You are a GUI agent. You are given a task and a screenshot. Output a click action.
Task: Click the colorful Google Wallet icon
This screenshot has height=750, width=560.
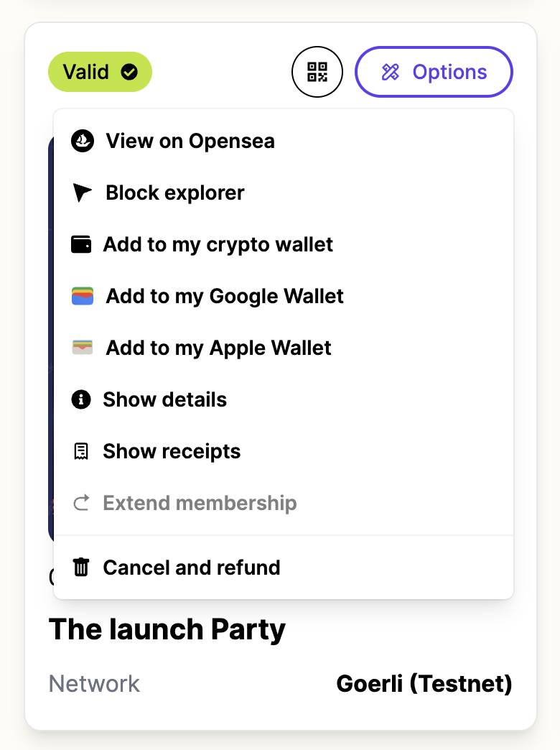83,296
